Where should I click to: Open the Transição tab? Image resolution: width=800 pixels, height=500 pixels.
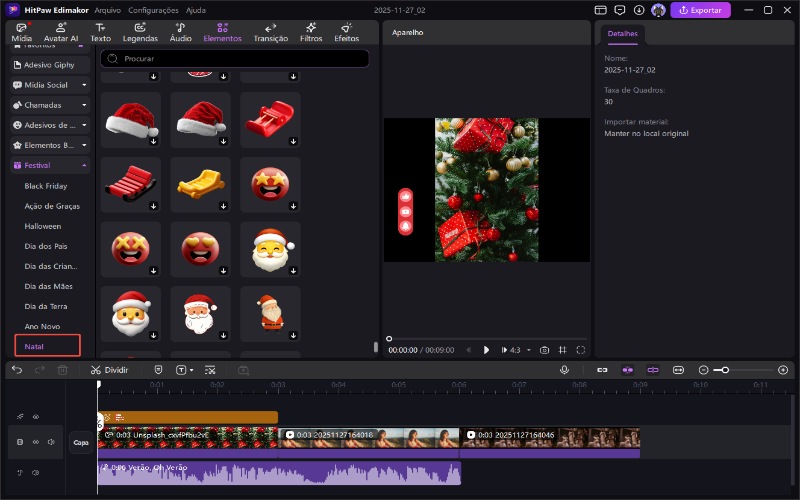tap(270, 32)
